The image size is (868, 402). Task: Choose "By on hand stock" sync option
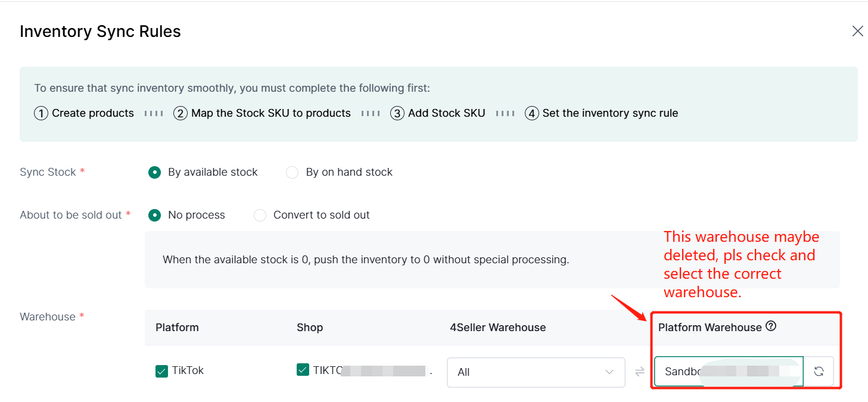(292, 172)
